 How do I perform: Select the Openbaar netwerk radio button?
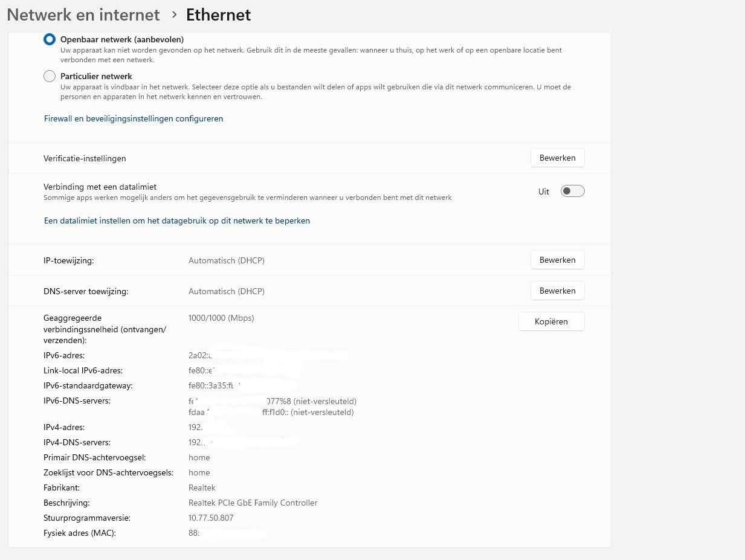50,39
